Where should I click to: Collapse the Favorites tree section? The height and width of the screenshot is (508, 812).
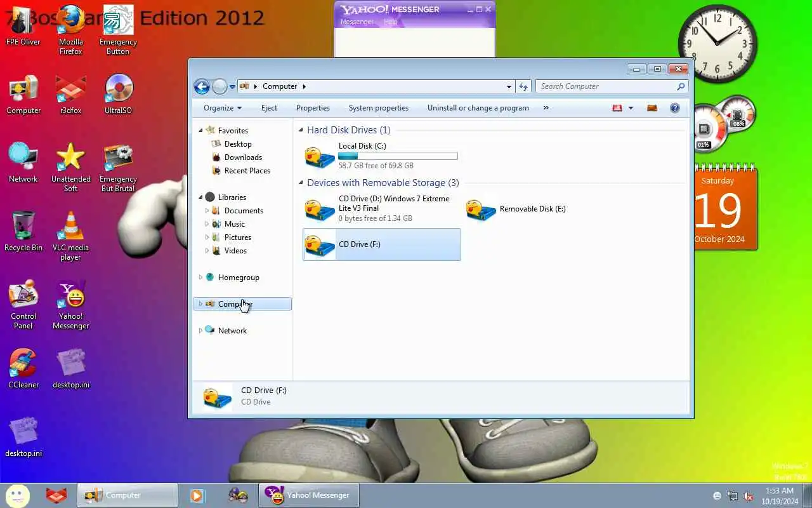(x=200, y=131)
